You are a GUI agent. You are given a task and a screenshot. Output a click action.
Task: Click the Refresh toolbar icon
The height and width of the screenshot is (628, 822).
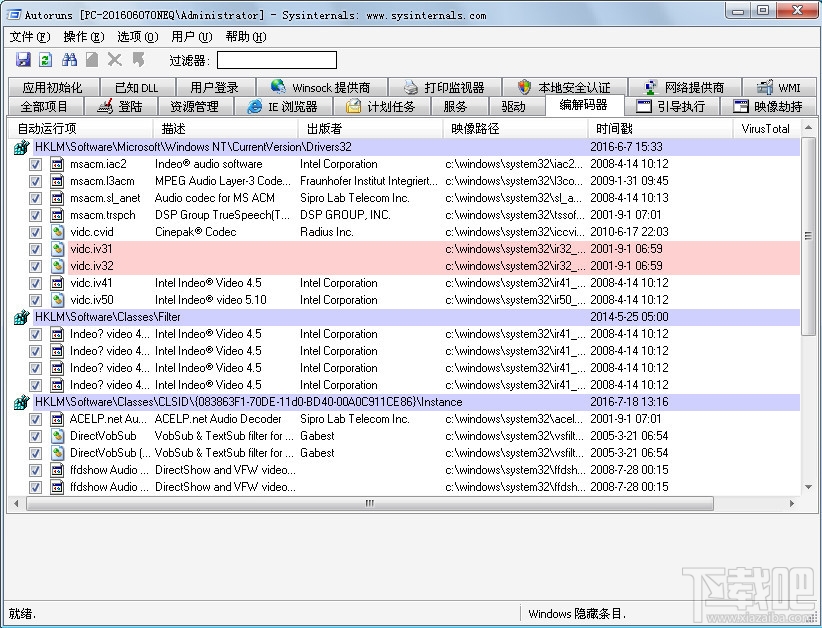[46, 60]
